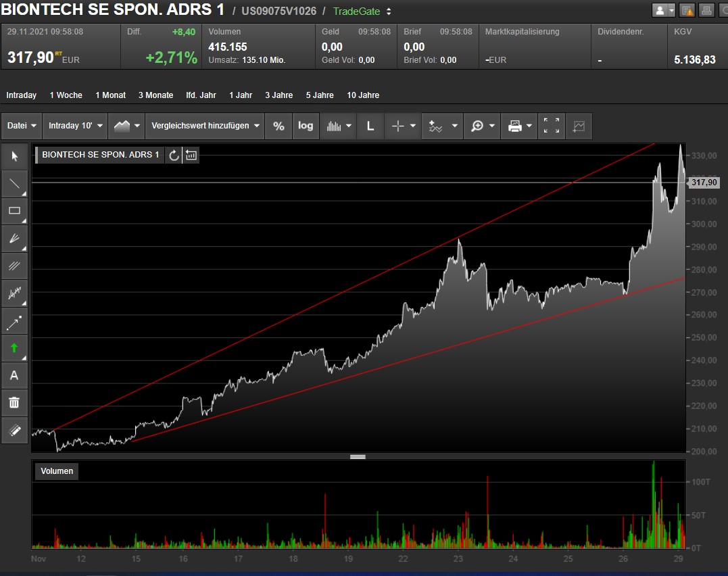728x576 pixels.
Task: Click the alert warning icon in header
Action: [x=687, y=10]
